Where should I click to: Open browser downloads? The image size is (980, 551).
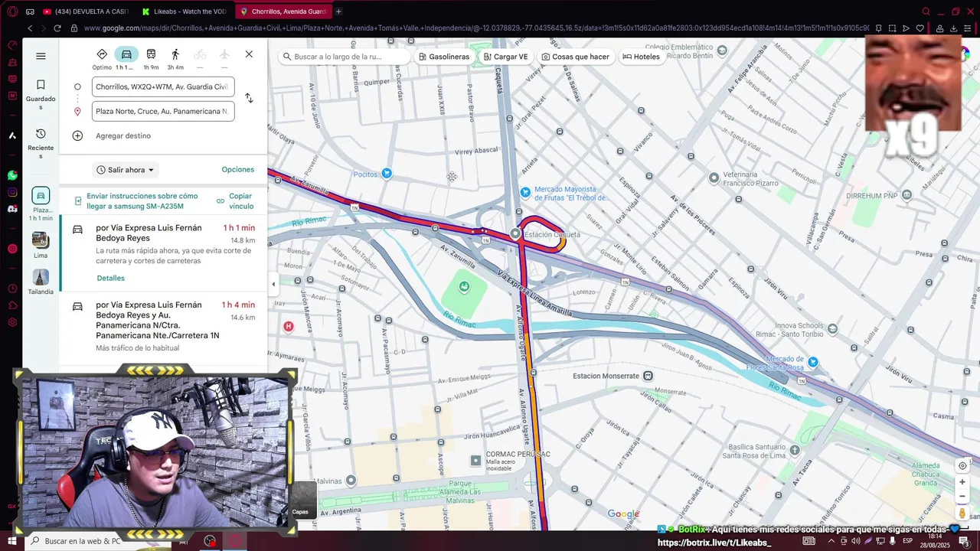tap(953, 28)
